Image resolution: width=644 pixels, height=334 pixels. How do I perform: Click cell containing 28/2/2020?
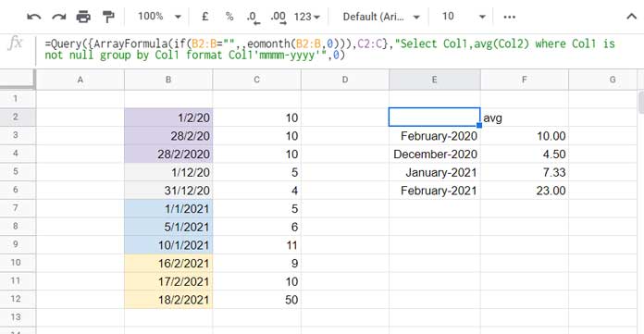[168, 154]
